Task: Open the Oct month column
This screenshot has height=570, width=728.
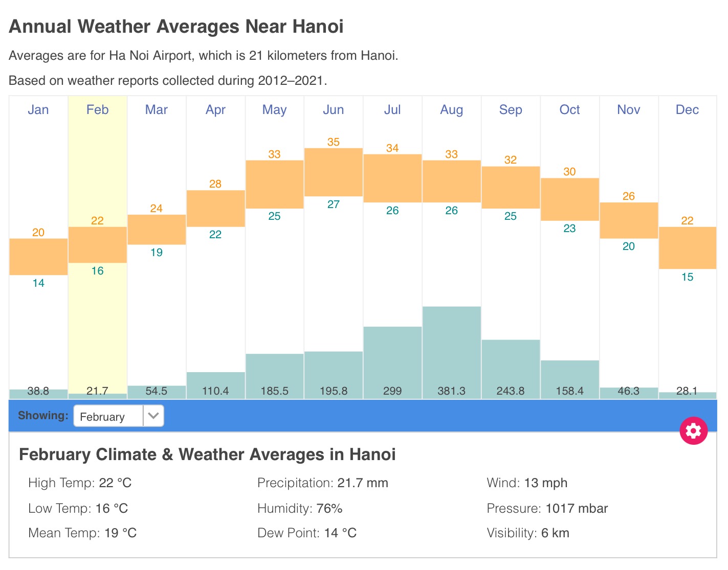Action: click(569, 110)
